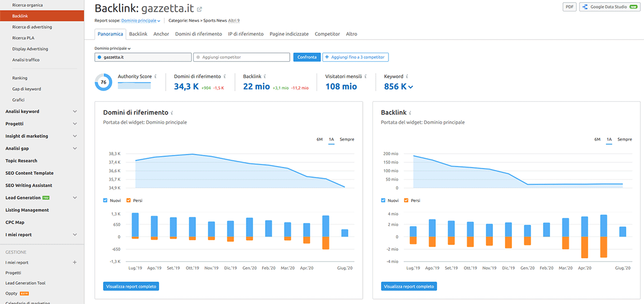Click info icon next to Authority Score
This screenshot has width=644, height=304.
point(156,77)
